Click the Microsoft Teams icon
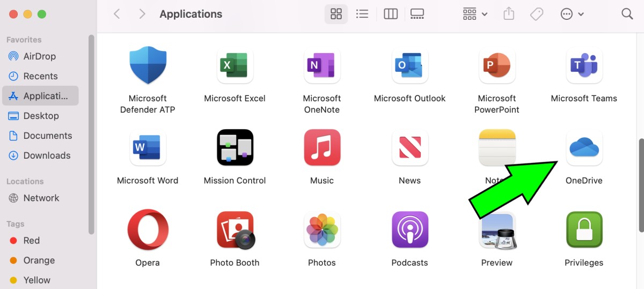644x289 pixels. click(x=584, y=65)
